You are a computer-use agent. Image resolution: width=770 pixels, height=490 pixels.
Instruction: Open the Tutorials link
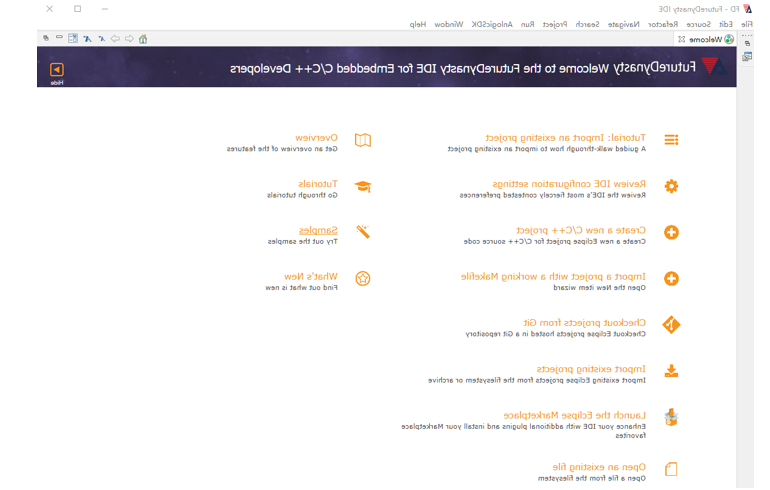click(x=318, y=184)
